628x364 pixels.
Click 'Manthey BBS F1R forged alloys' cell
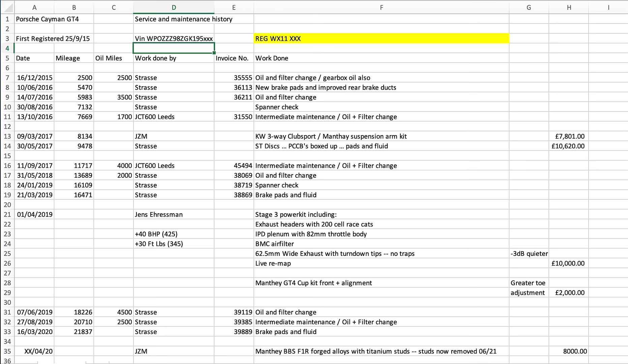click(x=381, y=351)
